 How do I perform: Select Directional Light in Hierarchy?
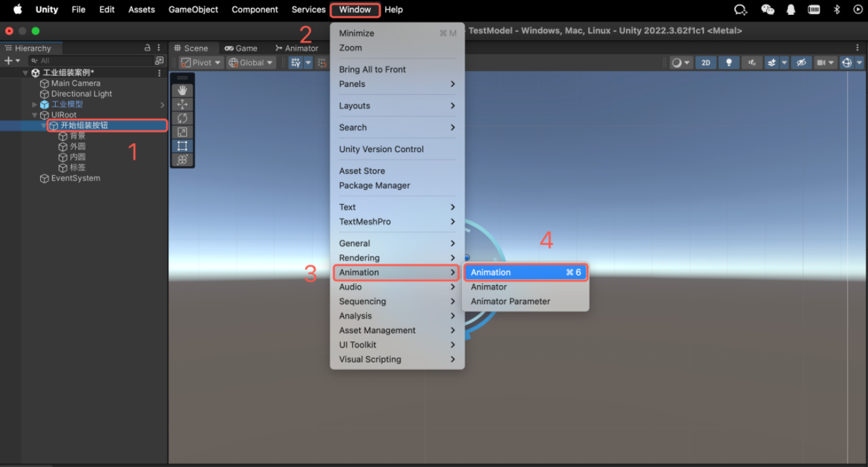pos(76,94)
